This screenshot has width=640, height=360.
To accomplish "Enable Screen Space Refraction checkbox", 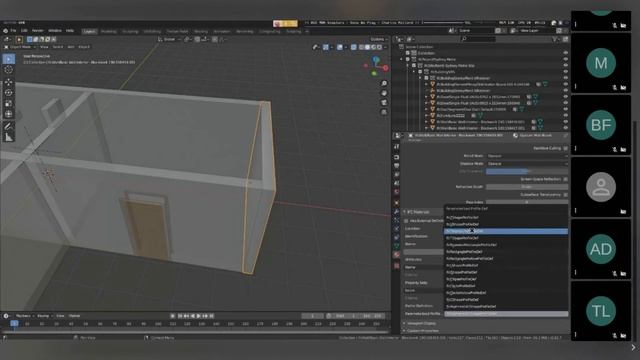I will 565,179.
